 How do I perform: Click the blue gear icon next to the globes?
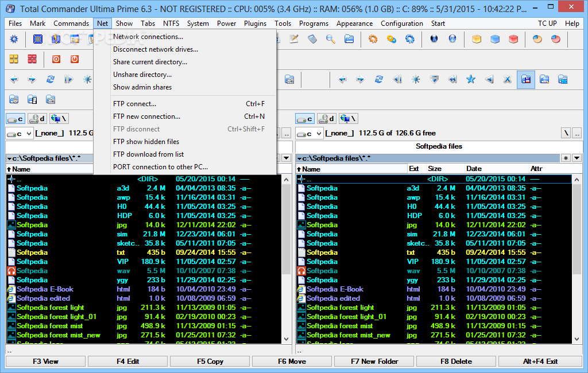(x=409, y=39)
